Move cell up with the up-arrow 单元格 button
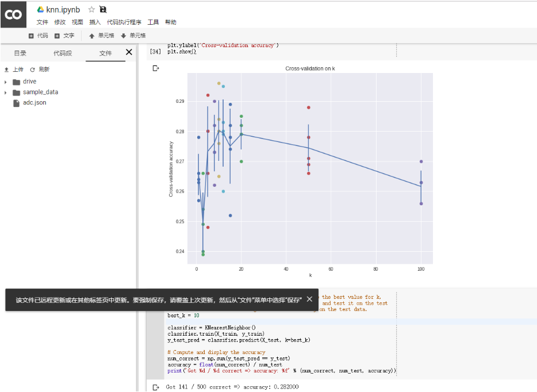Viewport: 537px width, 392px height. point(101,36)
